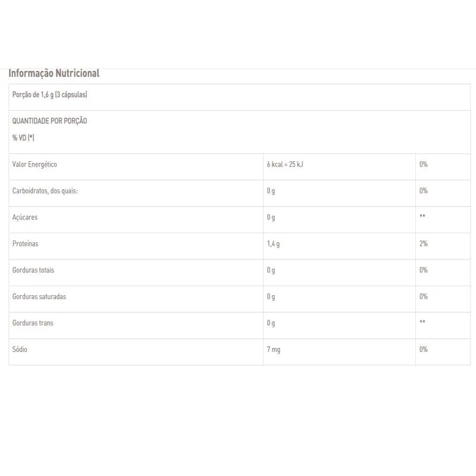
Task: Click the 7 mg sodium value
Action: 273,349
